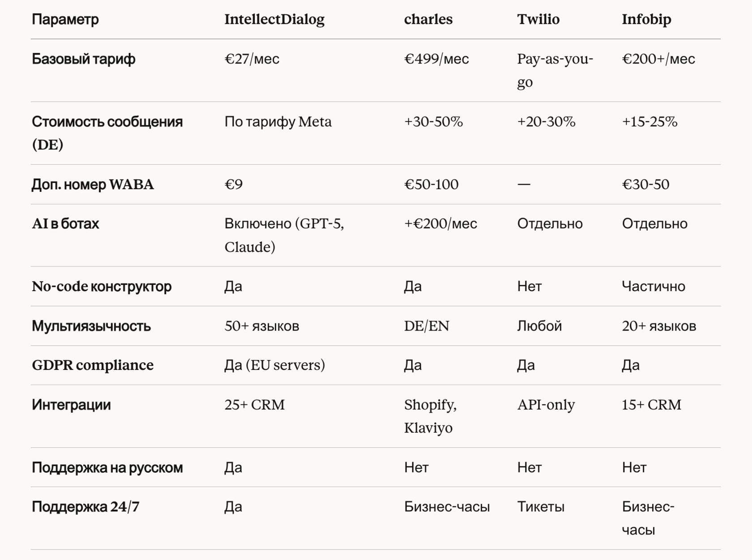Screen dimensions: 752x560
Task: Click the €27/мес base price cell
Action: [x=252, y=59]
